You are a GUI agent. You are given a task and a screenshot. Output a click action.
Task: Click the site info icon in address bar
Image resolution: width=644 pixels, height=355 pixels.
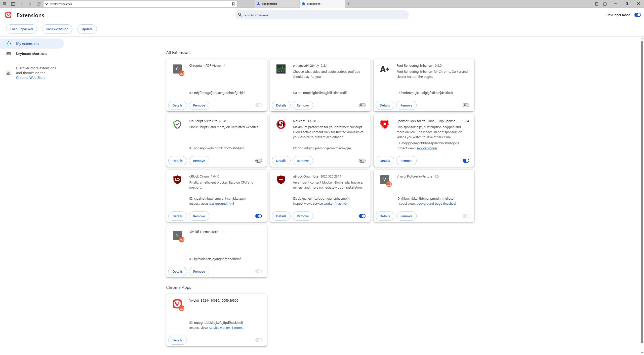pyautogui.click(x=47, y=4)
